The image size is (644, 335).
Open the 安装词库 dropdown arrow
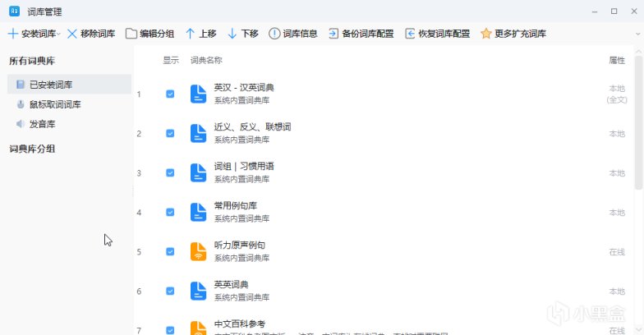(59, 34)
